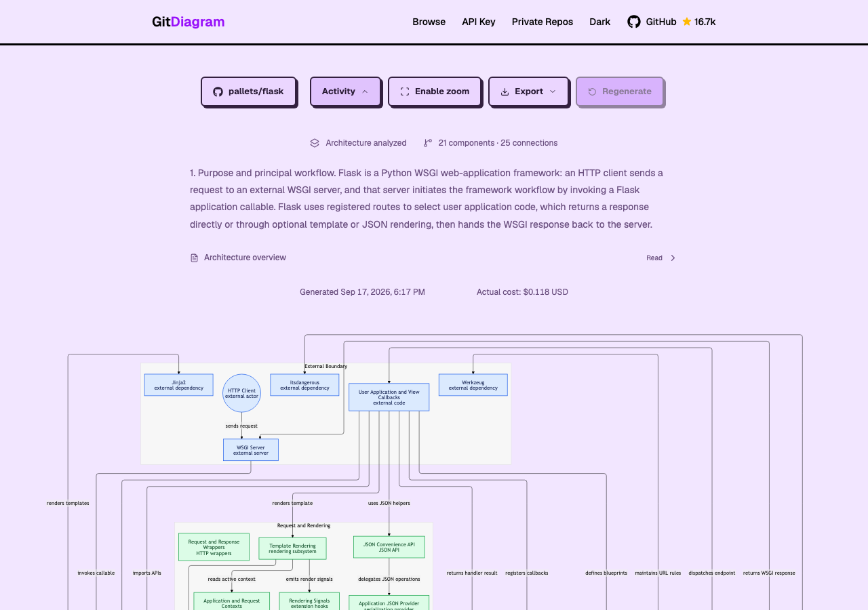This screenshot has height=610, width=868.
Task: Open the GitDiagram home logo
Action: (x=188, y=22)
